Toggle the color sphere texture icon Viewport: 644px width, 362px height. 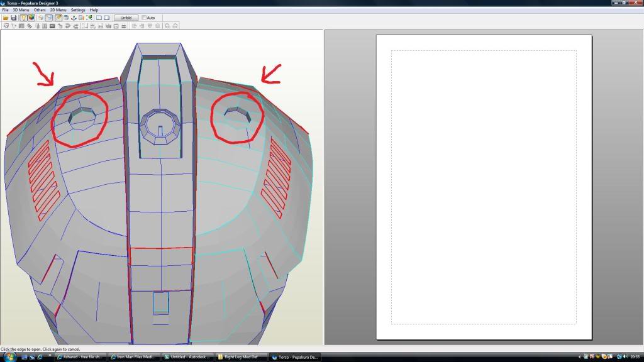31,18
